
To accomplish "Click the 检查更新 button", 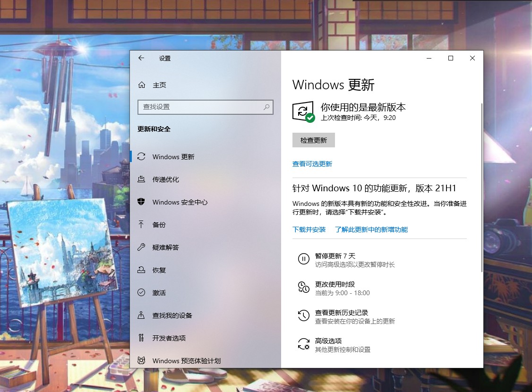I will (x=314, y=140).
